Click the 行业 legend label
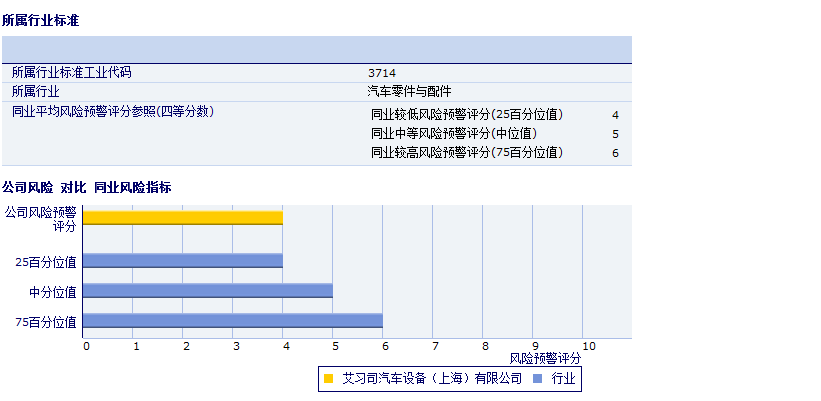Screen dimensions: 821x401 click(563, 379)
